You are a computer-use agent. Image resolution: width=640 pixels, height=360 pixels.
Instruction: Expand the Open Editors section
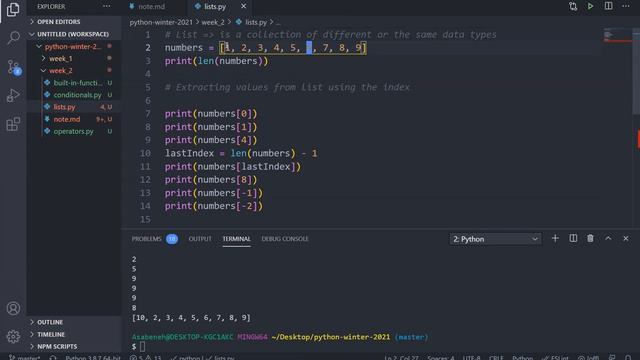pyautogui.click(x=59, y=22)
